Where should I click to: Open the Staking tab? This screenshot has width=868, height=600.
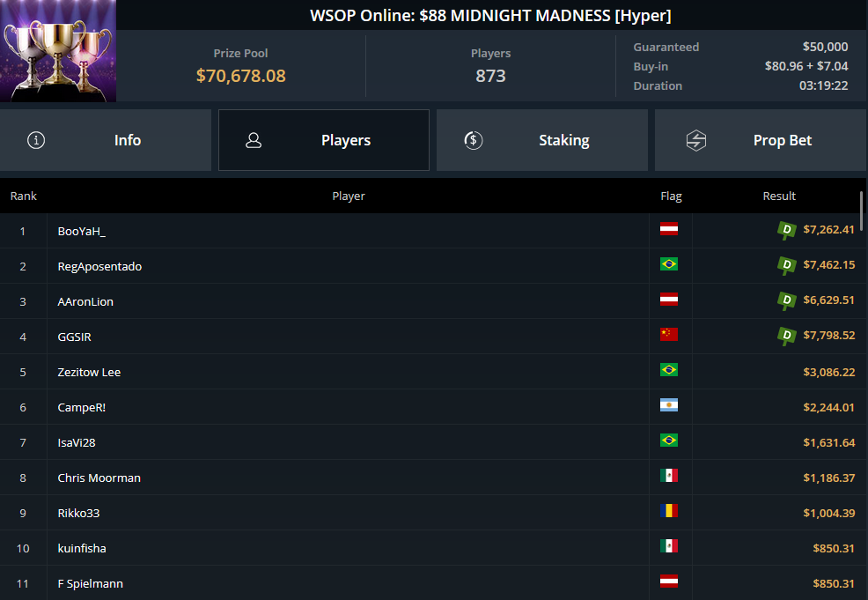click(542, 140)
